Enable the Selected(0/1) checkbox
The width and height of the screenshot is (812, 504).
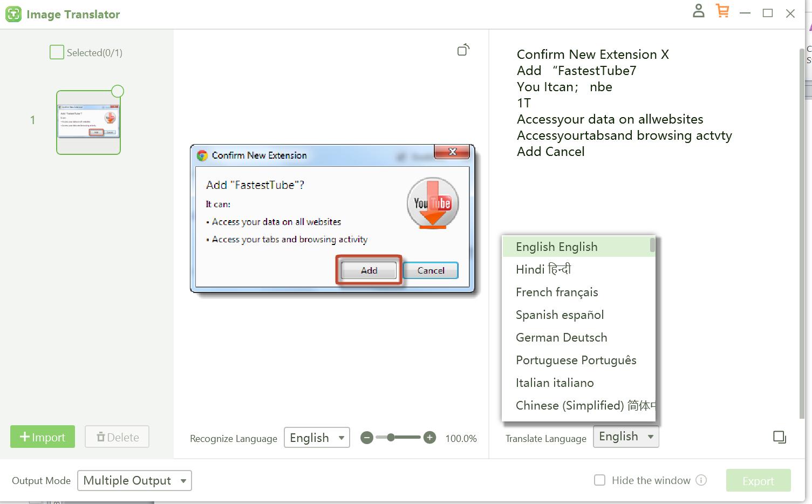click(x=56, y=52)
